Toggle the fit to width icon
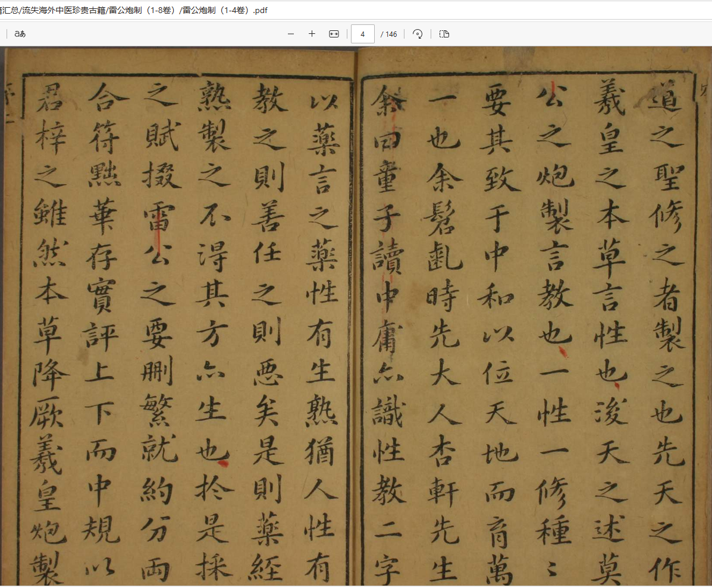 [334, 34]
